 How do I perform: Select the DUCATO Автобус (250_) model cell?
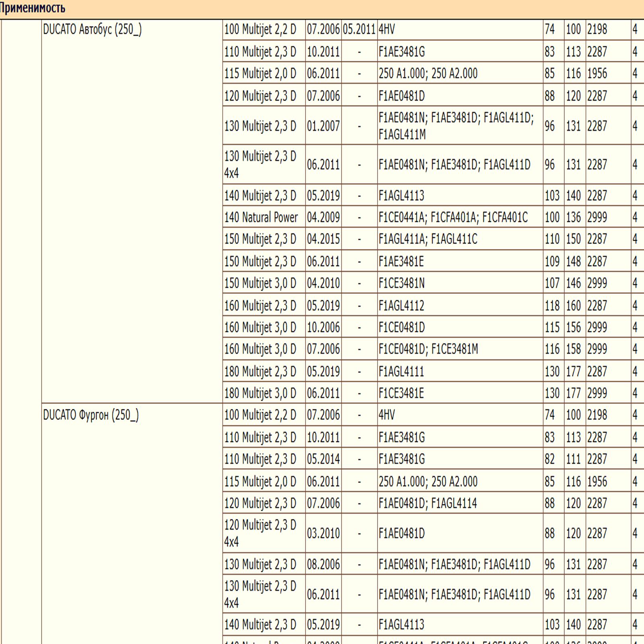click(x=92, y=29)
